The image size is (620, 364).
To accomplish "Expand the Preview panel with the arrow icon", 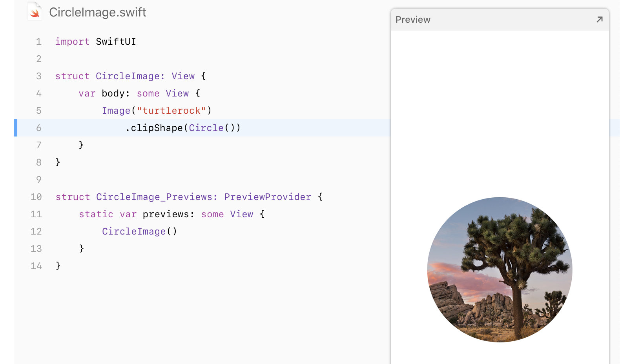I will tap(599, 20).
